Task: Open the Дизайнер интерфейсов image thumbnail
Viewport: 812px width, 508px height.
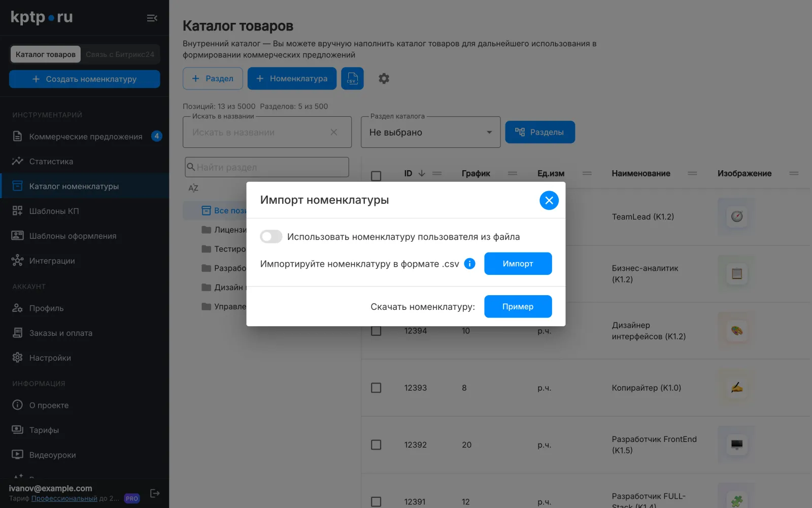Action: click(x=737, y=331)
